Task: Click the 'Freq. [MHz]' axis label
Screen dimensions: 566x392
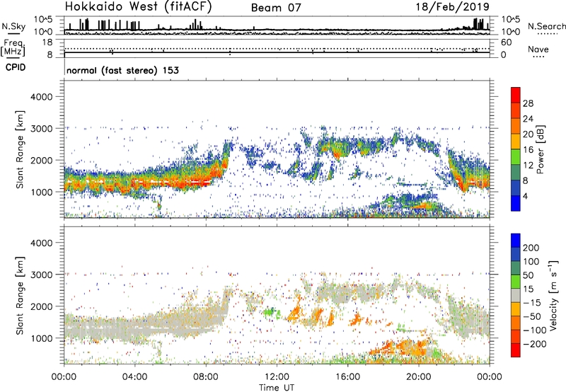Action: click(13, 48)
